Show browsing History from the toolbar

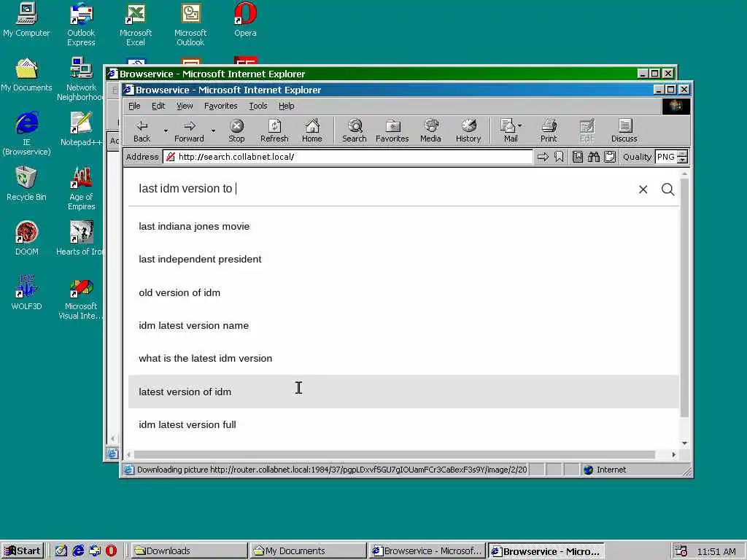click(468, 131)
